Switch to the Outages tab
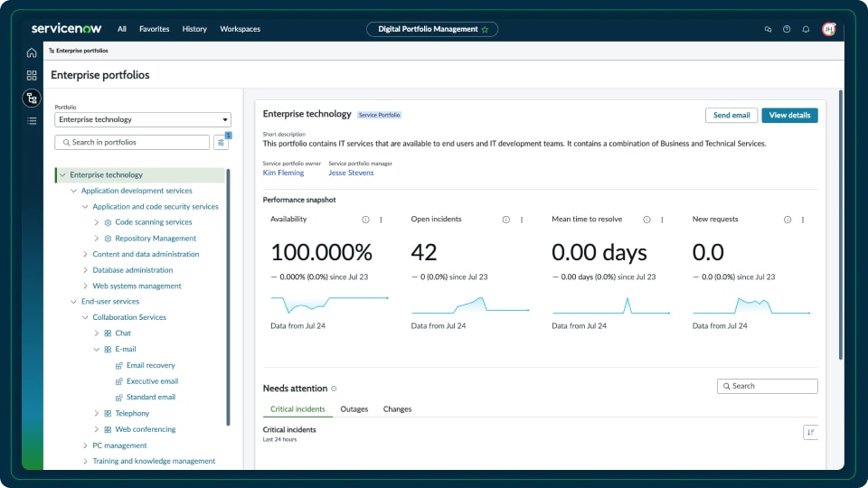 (x=354, y=408)
